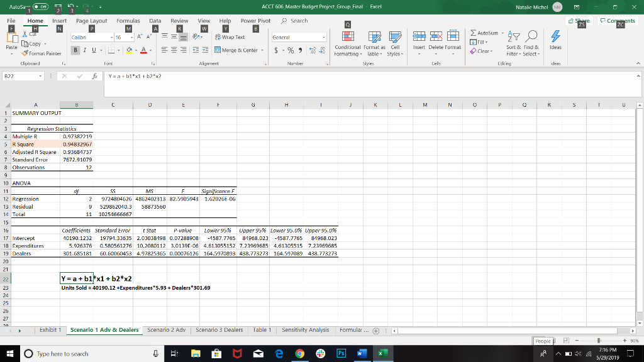Switch to Sensitivity Analysis sheet
This screenshot has height=362, width=644.
tap(305, 330)
